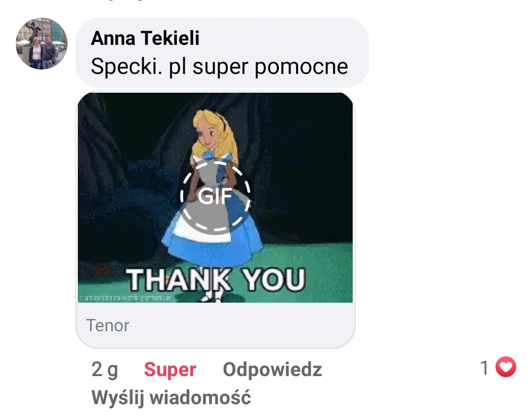Open the Anna Tekieli name link
The width and height of the screenshot is (532, 419).
(x=145, y=37)
